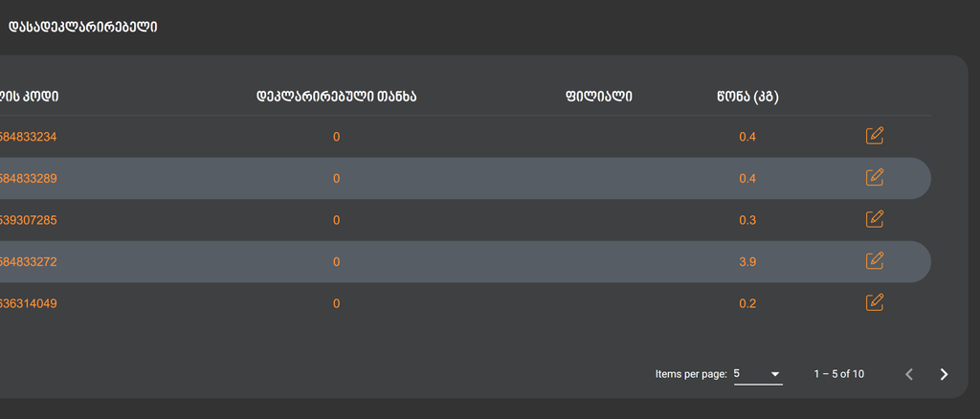980x419 pixels.
Task: Edit the row with weight 3.9
Action: (x=874, y=261)
